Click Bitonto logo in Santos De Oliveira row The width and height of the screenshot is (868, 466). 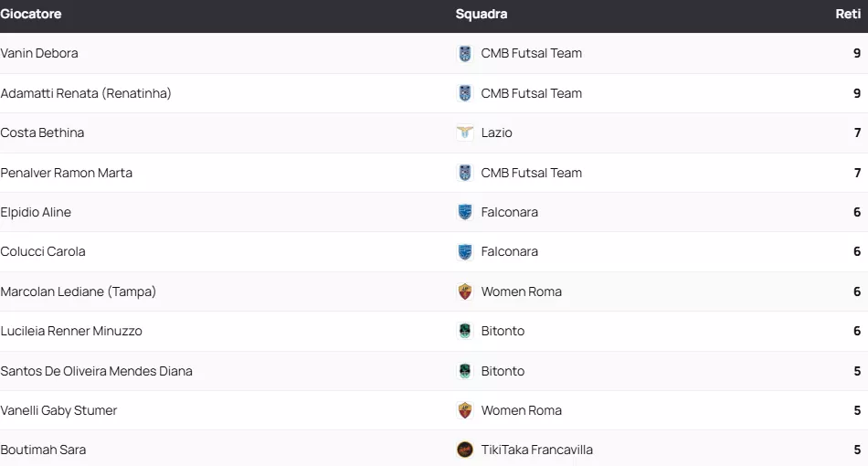(465, 371)
